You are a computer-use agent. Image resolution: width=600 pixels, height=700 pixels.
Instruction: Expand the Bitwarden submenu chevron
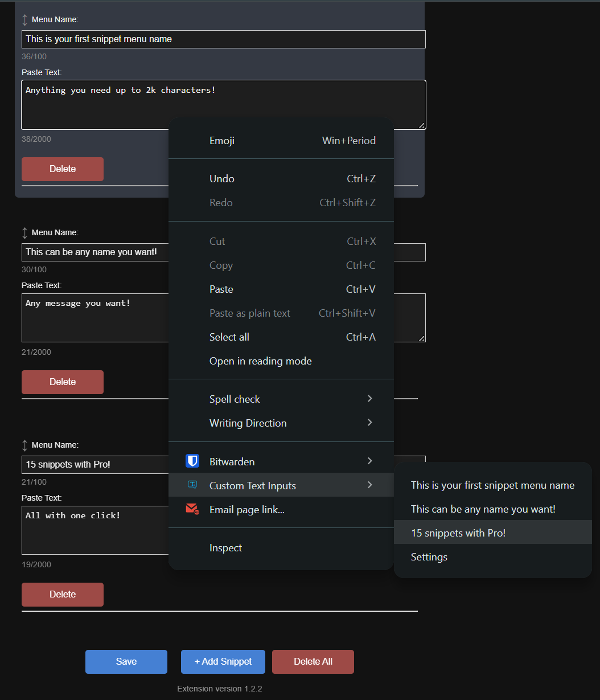369,461
